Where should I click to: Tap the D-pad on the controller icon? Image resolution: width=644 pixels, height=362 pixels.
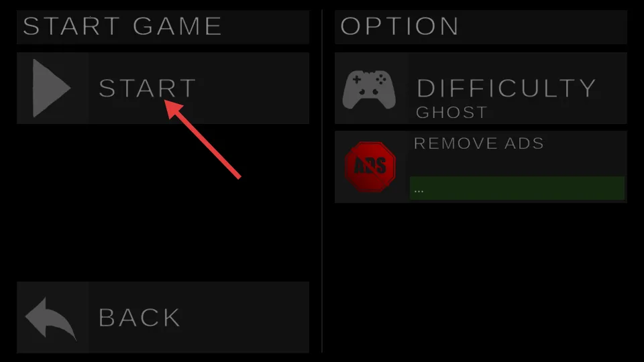(357, 79)
